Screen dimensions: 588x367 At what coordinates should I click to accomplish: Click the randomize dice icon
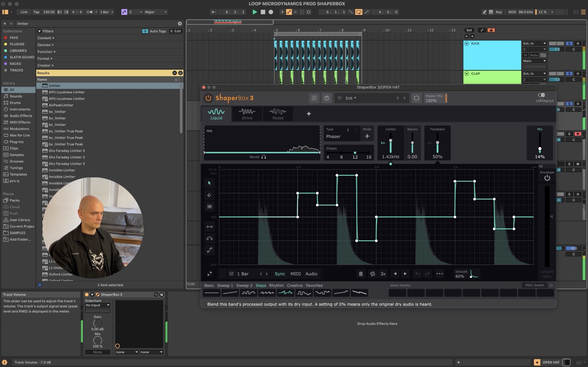point(373,274)
